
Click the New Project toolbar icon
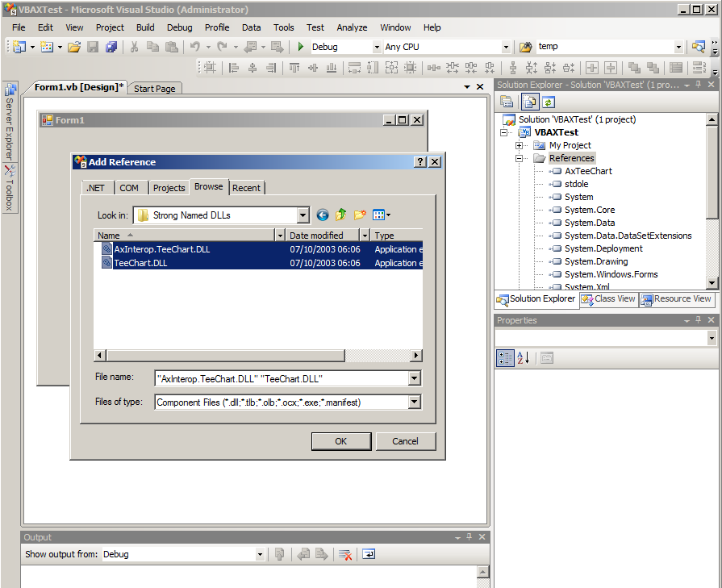[19, 47]
